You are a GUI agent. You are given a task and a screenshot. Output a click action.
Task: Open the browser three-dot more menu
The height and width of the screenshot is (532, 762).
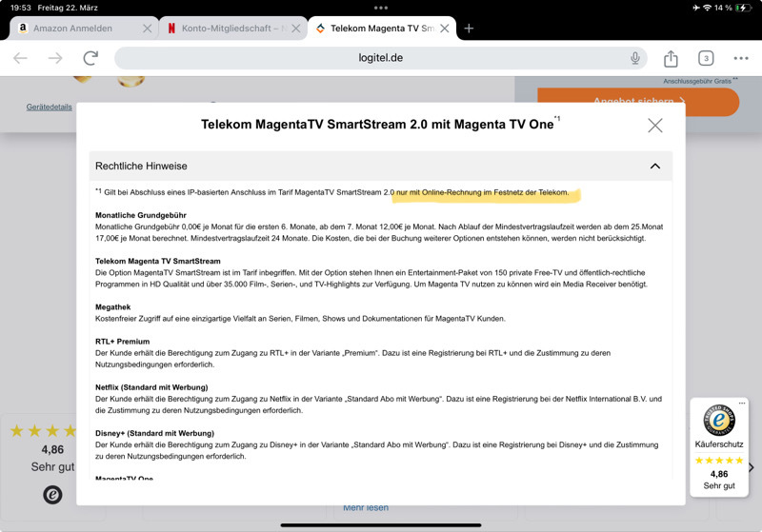741,58
